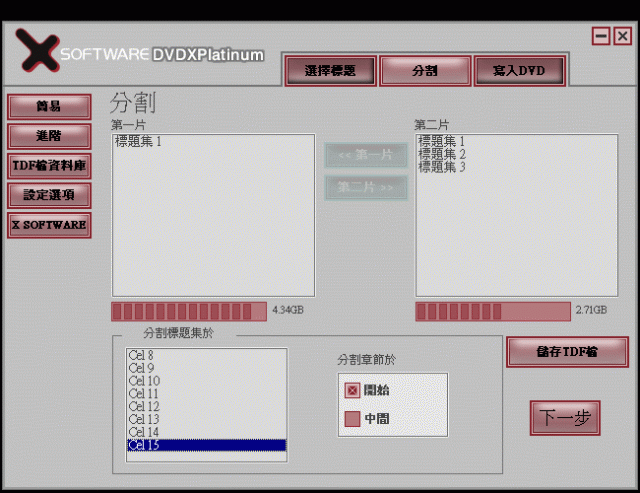Click the X Software logo icon
The width and height of the screenshot is (640, 493).
37,50
